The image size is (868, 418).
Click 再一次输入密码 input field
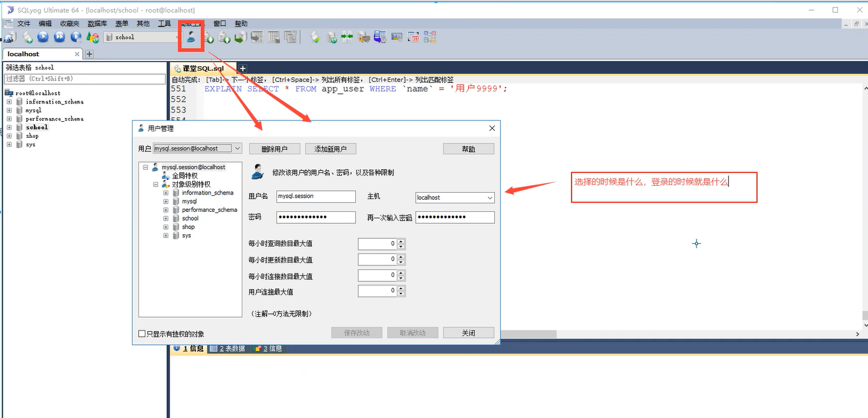point(455,217)
